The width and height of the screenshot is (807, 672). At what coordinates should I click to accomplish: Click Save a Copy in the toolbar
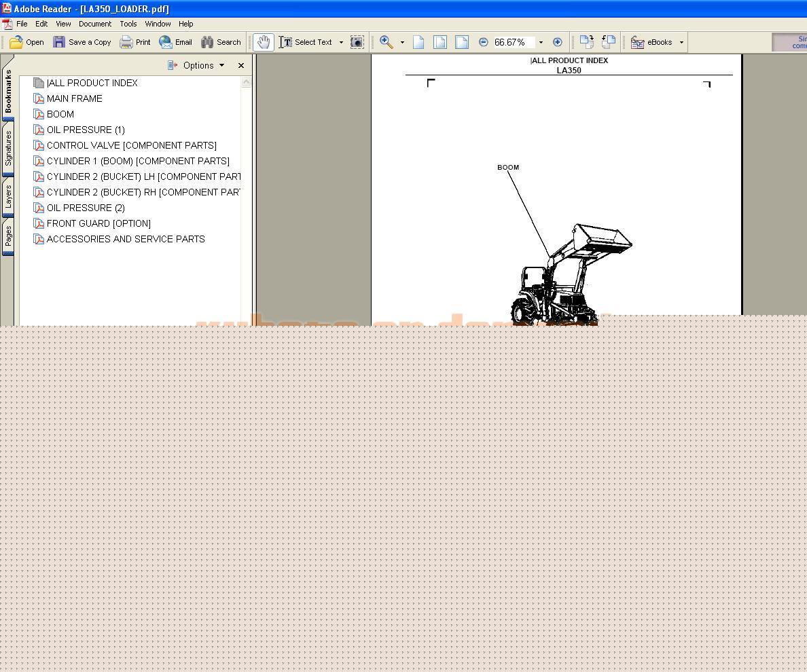[x=82, y=42]
